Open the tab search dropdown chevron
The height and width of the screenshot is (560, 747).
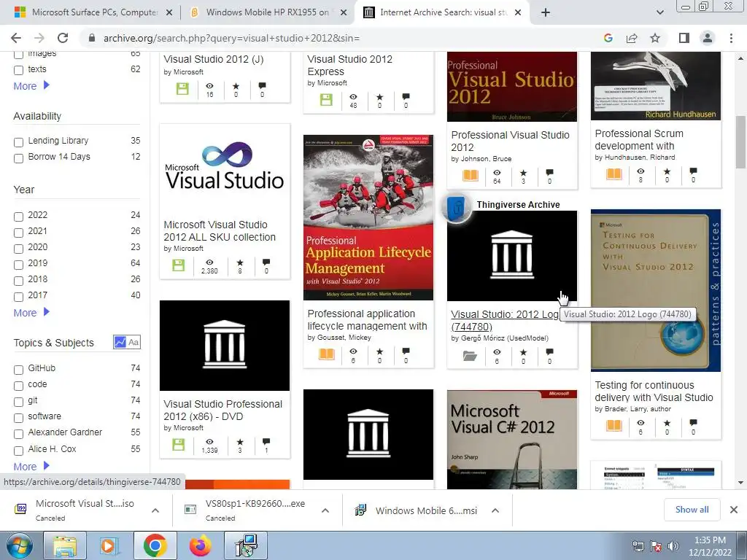(x=659, y=12)
